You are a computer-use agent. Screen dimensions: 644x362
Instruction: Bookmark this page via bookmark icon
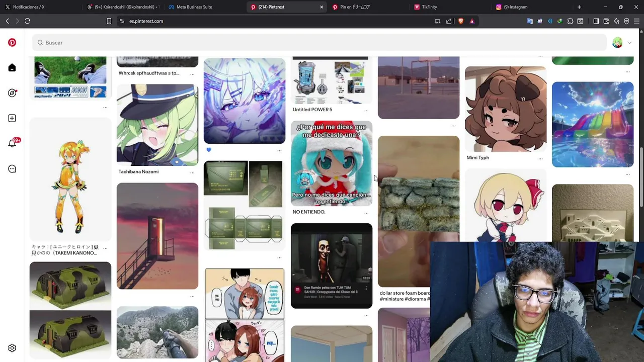pyautogui.click(x=109, y=21)
